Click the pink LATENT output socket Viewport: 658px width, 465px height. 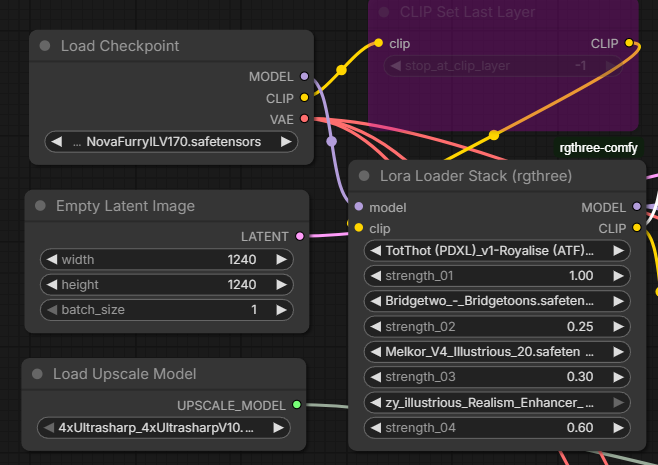tap(300, 236)
